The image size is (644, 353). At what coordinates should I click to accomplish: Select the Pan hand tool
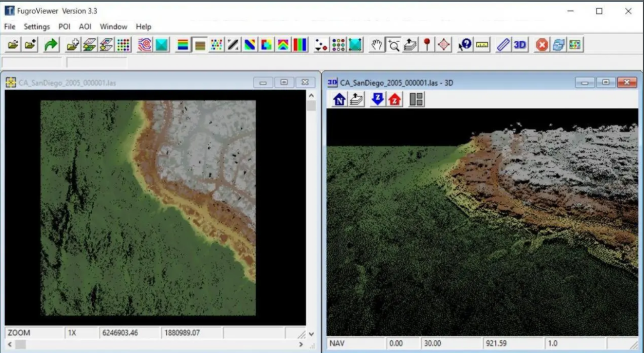click(377, 45)
